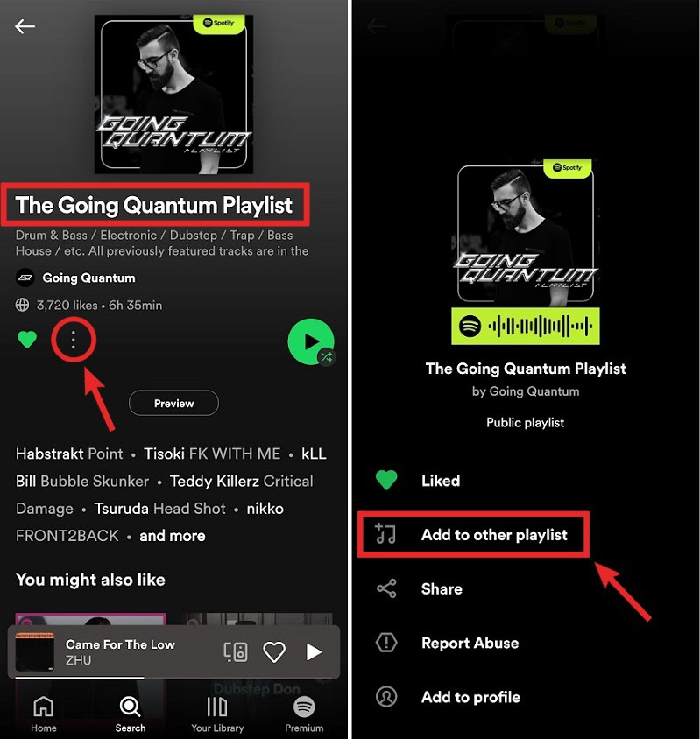Go to the Home tab
This screenshot has height=739, width=700.
(x=44, y=714)
